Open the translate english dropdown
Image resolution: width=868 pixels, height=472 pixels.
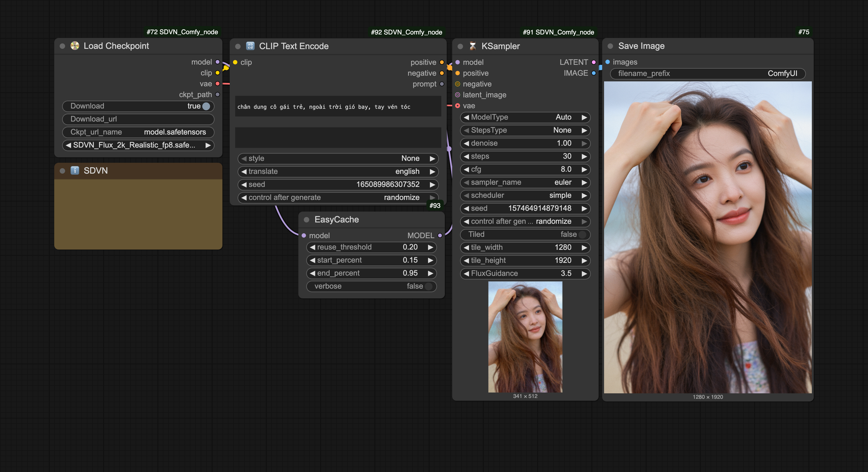[338, 171]
